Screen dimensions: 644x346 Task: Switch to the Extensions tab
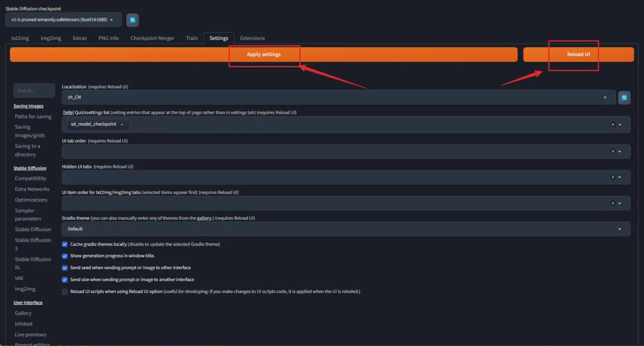[x=252, y=38]
